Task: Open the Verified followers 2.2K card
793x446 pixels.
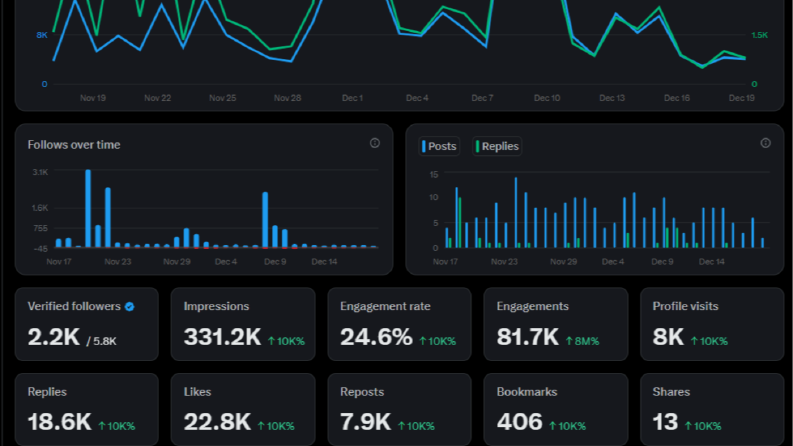Action: 86,324
